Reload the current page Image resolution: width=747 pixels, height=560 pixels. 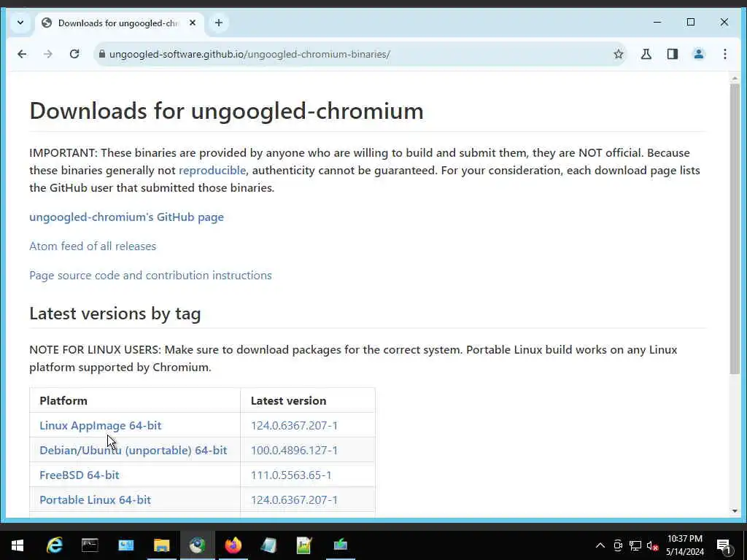[74, 54]
